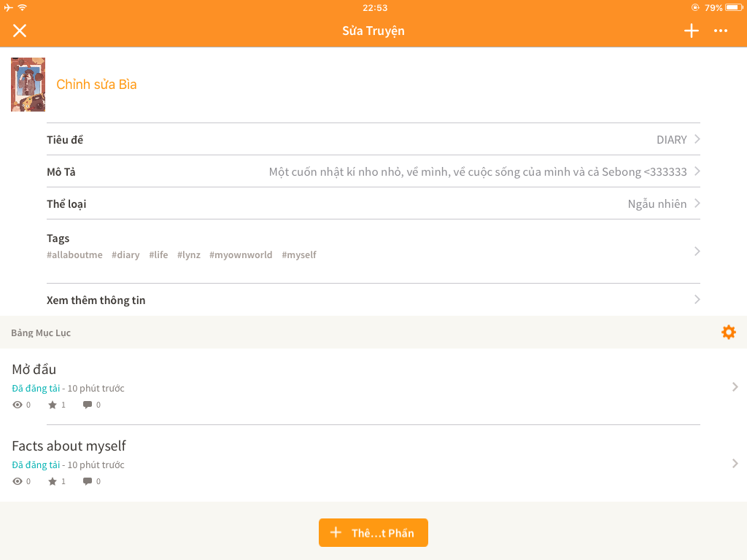
Task: Tap the views eye icon under Mở đầu
Action: [x=18, y=405]
